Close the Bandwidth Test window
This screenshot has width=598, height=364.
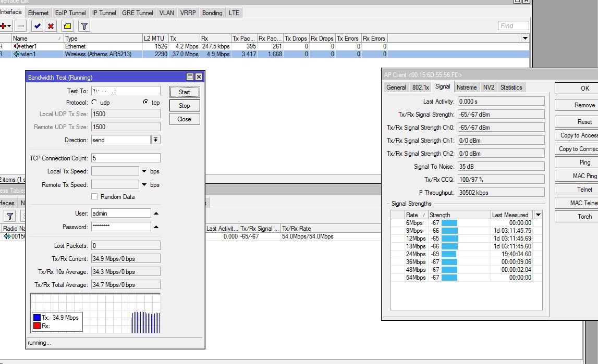[199, 77]
